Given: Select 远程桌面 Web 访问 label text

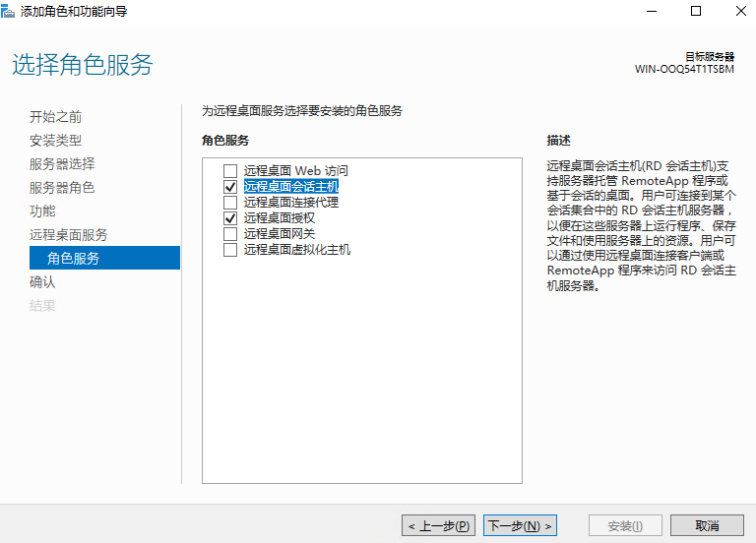Looking at the screenshot, I should coord(295,170).
